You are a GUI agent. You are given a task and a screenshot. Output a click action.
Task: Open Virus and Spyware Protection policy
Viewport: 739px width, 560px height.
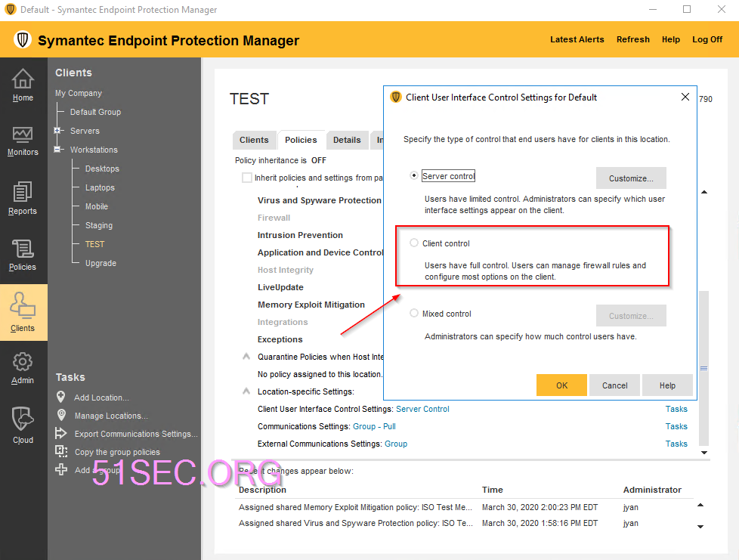(x=320, y=200)
